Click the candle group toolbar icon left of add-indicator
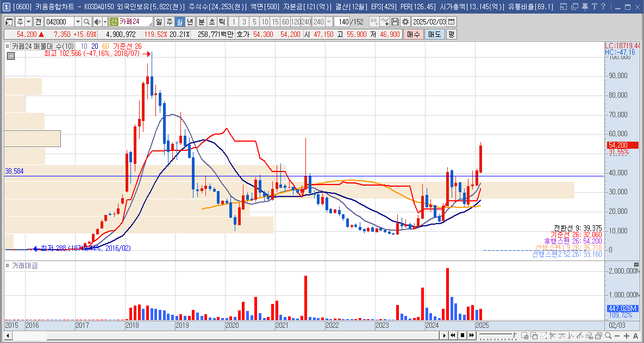 [374, 22]
